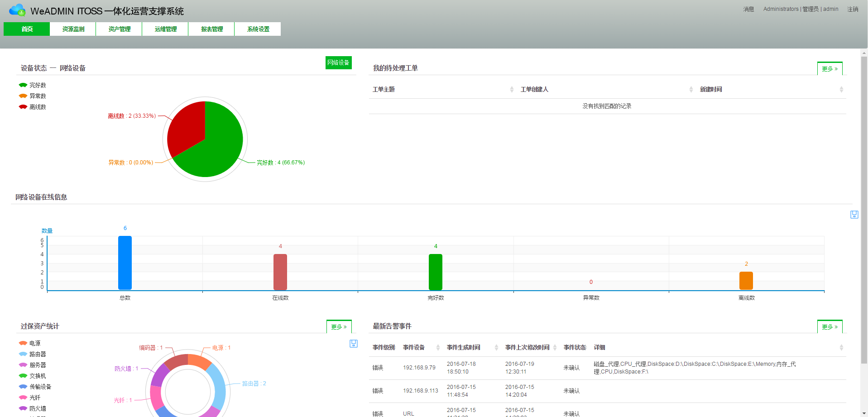The width and height of the screenshot is (868, 417).
Task: Click the blue 总数 bar
Action: click(125, 263)
